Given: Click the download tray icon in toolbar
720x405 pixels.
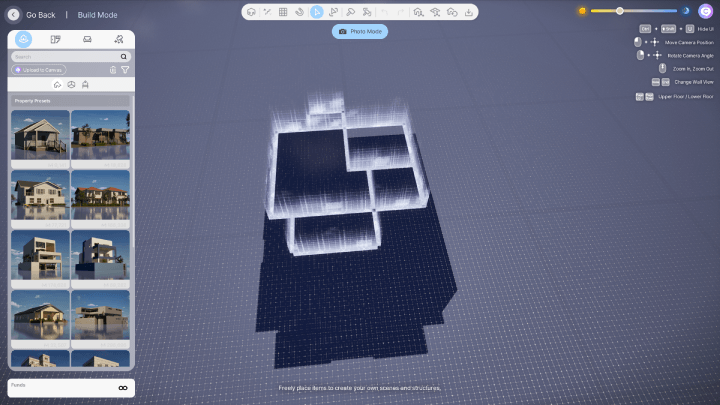Looking at the screenshot, I should (468, 12).
